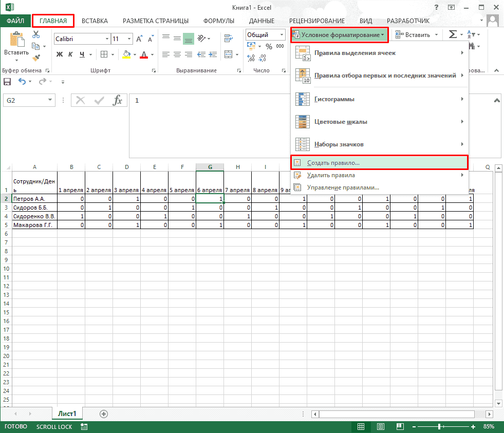Expand Вставить cells dropdown arrow

[x=436, y=35]
